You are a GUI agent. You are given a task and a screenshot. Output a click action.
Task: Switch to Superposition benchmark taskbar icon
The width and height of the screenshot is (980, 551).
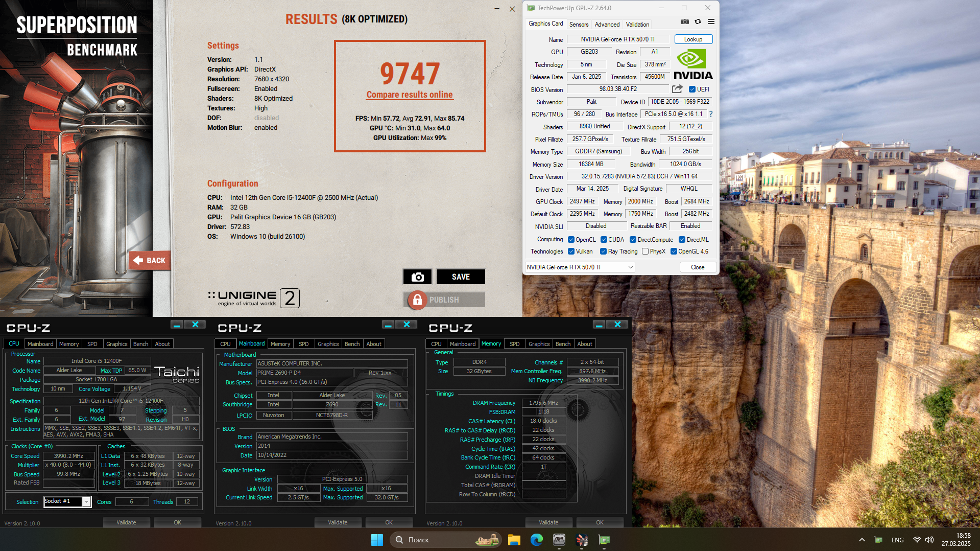[581, 540]
